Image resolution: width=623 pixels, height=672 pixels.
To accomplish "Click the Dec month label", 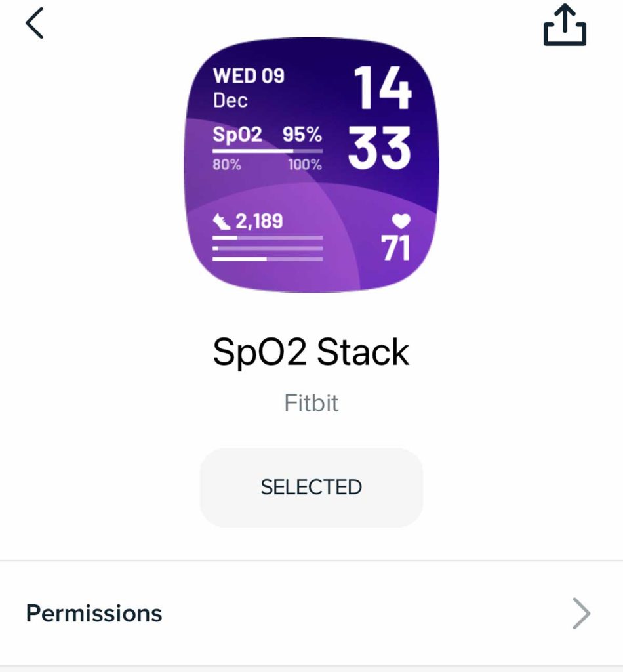I will [x=230, y=100].
